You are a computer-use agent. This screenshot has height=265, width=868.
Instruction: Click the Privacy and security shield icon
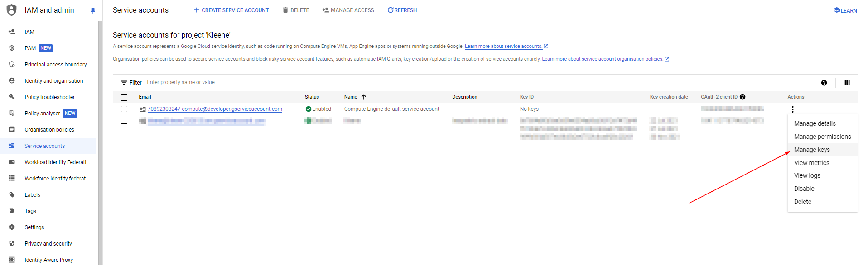12,244
